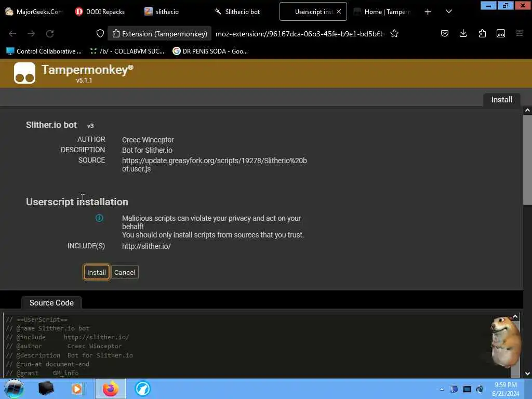Click the moz-extension address URL field
The width and height of the screenshot is (532, 399).
[x=300, y=34]
